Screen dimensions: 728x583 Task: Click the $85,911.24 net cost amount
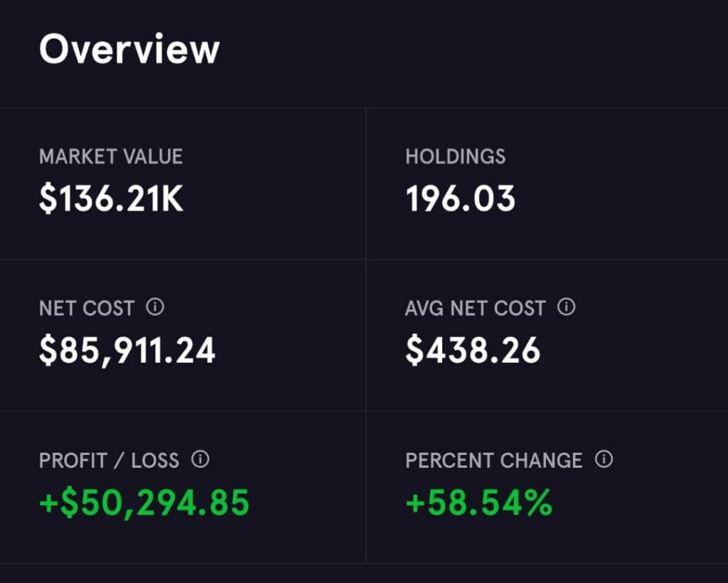point(127,351)
